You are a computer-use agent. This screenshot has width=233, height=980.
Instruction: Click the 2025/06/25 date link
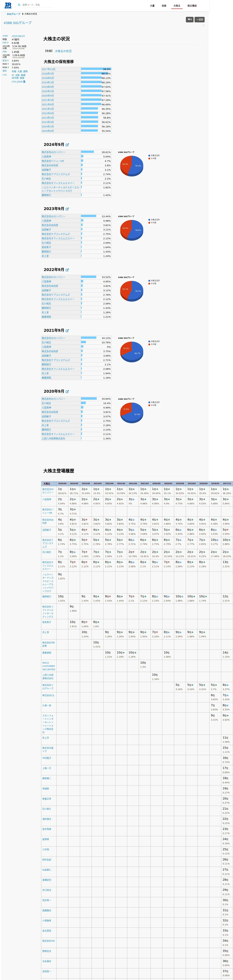[18, 36]
